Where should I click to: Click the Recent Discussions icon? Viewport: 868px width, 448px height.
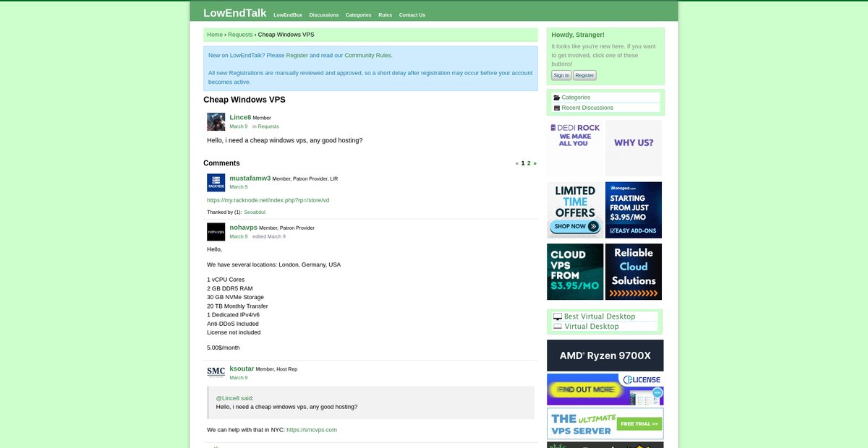pyautogui.click(x=557, y=108)
